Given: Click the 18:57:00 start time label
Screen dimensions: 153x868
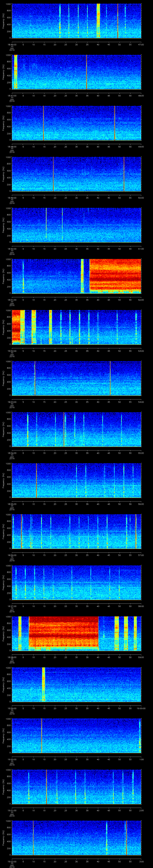Looking at the screenshot, I should [12, 606].
